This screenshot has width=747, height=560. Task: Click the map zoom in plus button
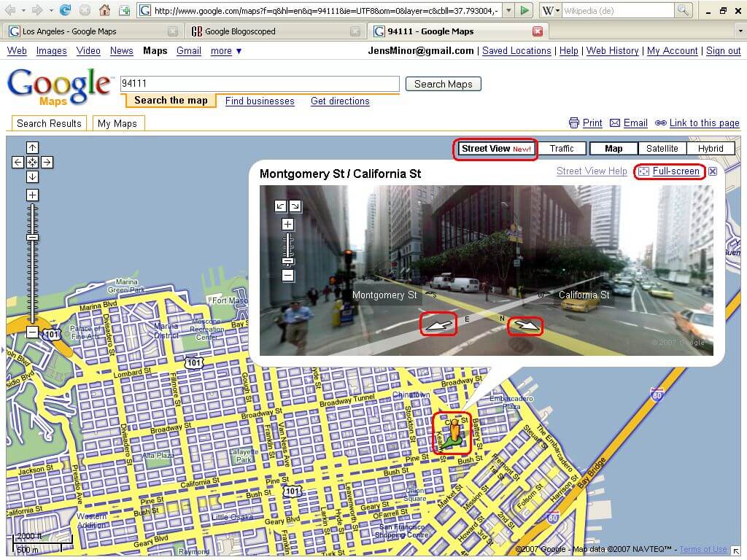point(32,195)
